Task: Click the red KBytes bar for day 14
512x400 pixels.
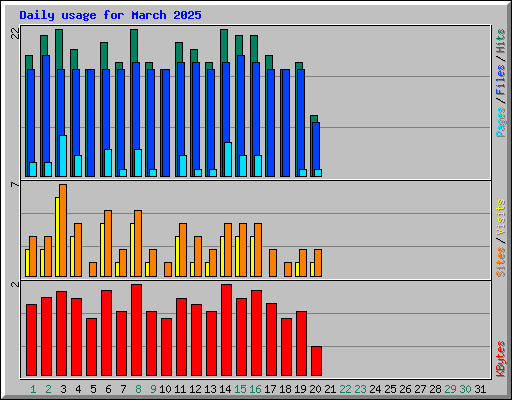Action: pyautogui.click(x=226, y=330)
